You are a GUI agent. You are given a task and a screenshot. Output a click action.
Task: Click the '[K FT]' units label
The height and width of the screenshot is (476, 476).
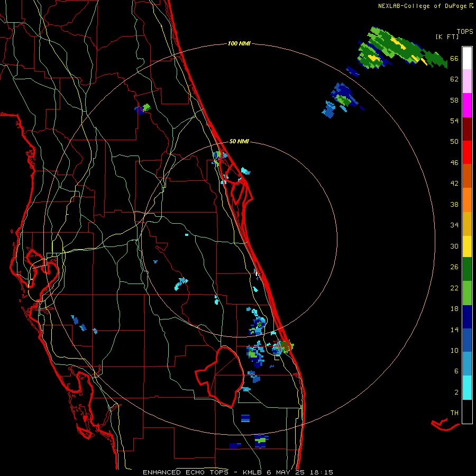click(447, 36)
